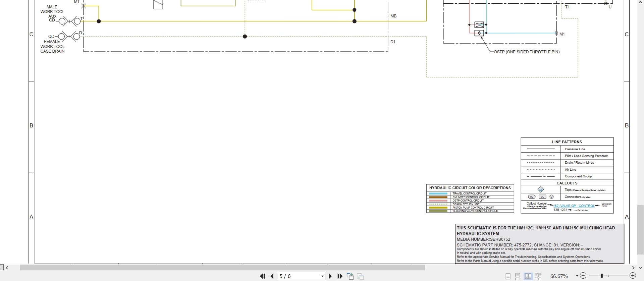Click the OSTP check valve symbol
This screenshot has width=644, height=281.
479,33
